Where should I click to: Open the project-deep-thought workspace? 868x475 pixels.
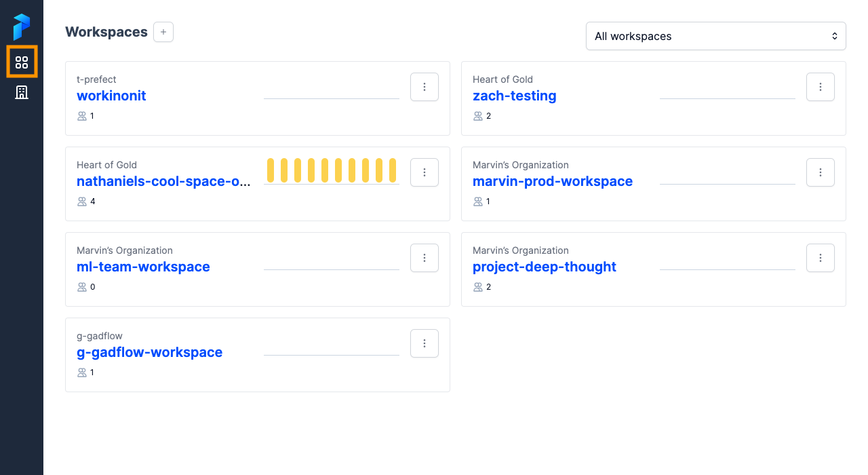click(545, 267)
